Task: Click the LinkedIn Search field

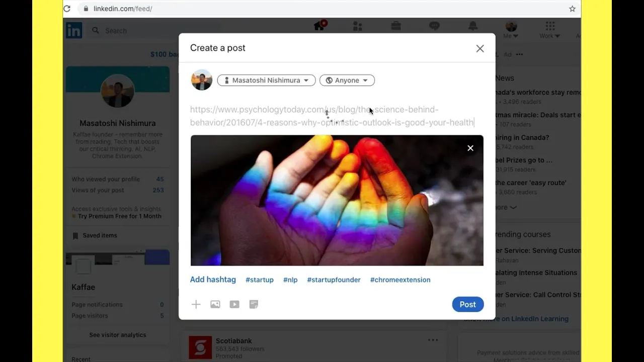Action: (x=156, y=31)
